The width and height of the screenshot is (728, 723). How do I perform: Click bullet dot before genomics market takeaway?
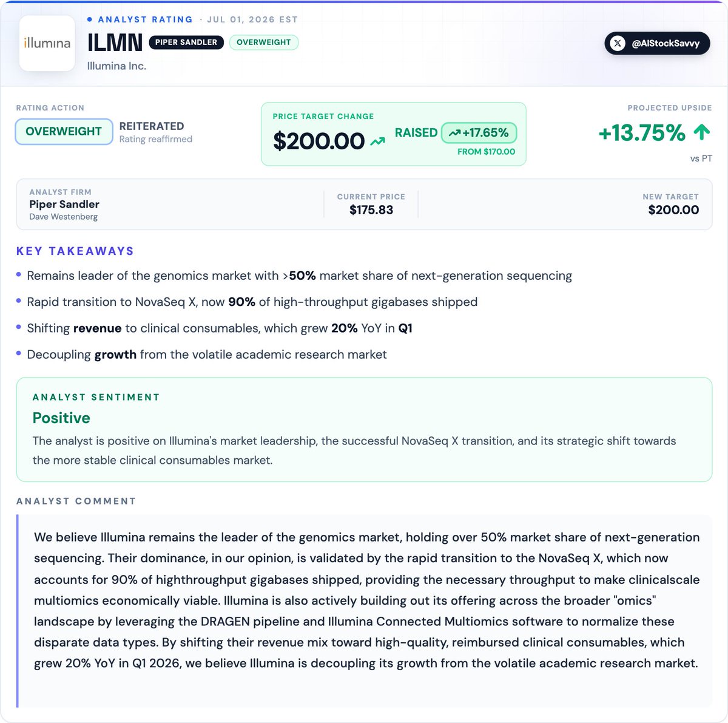[x=19, y=275]
